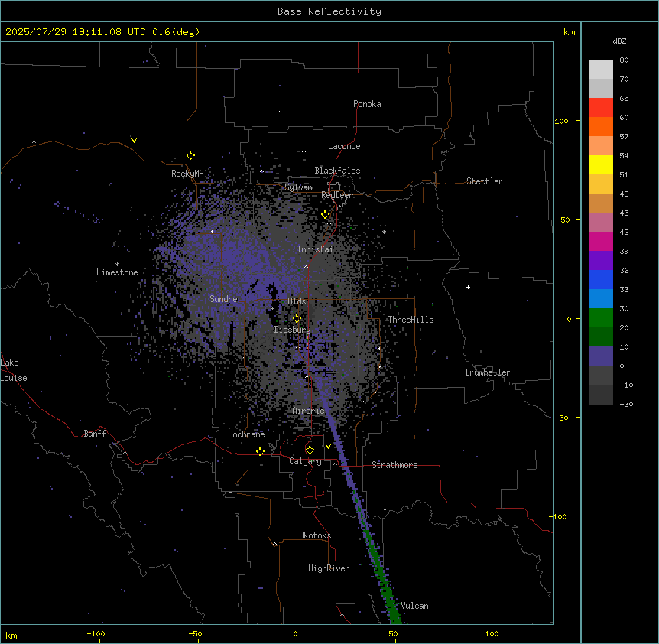The image size is (659, 644).
Task: Pick the dusty pink 45–42 dBZ swatch
Action: click(x=601, y=223)
